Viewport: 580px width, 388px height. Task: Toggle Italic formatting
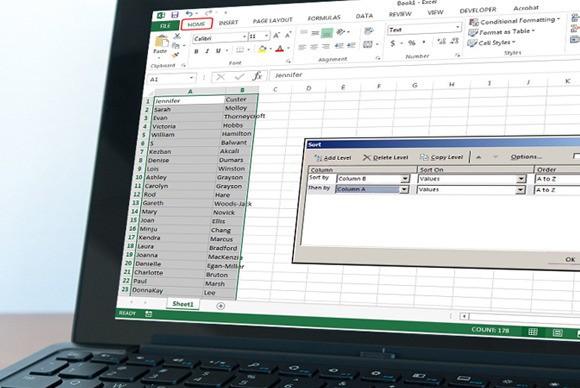point(207,51)
